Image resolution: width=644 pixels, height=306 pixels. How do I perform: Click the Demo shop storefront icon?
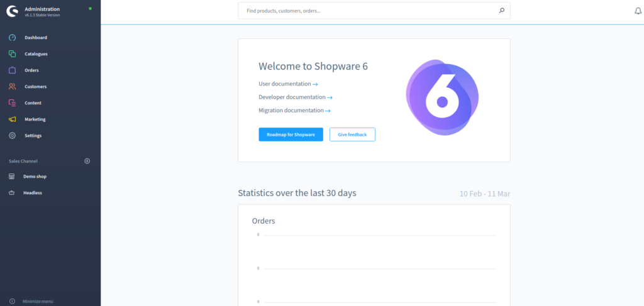(x=12, y=177)
